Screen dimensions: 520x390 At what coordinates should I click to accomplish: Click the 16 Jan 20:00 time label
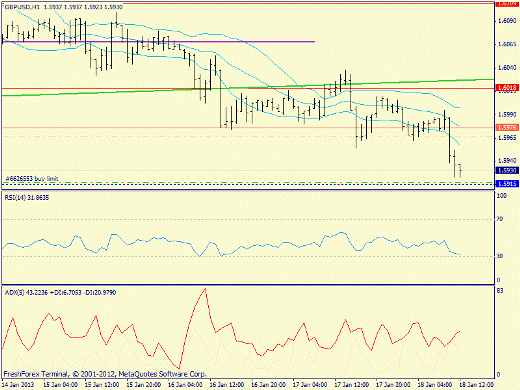(x=269, y=385)
